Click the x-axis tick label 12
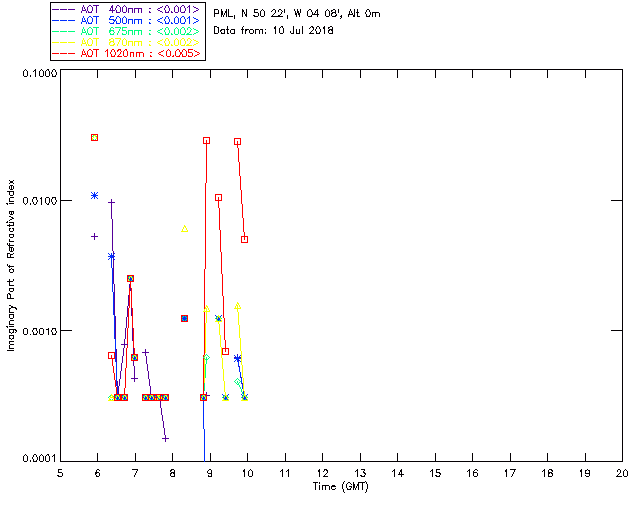Viewport: 640px width, 512px height. click(x=322, y=473)
